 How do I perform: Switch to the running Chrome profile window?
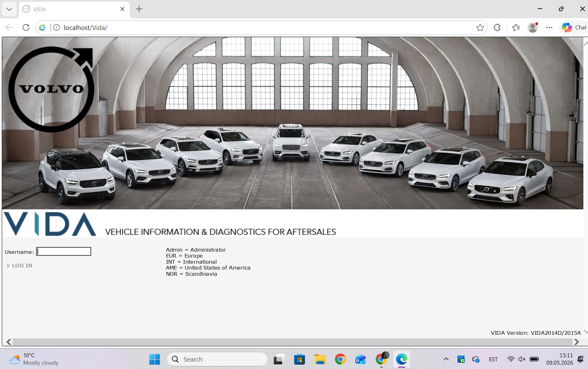(x=382, y=359)
